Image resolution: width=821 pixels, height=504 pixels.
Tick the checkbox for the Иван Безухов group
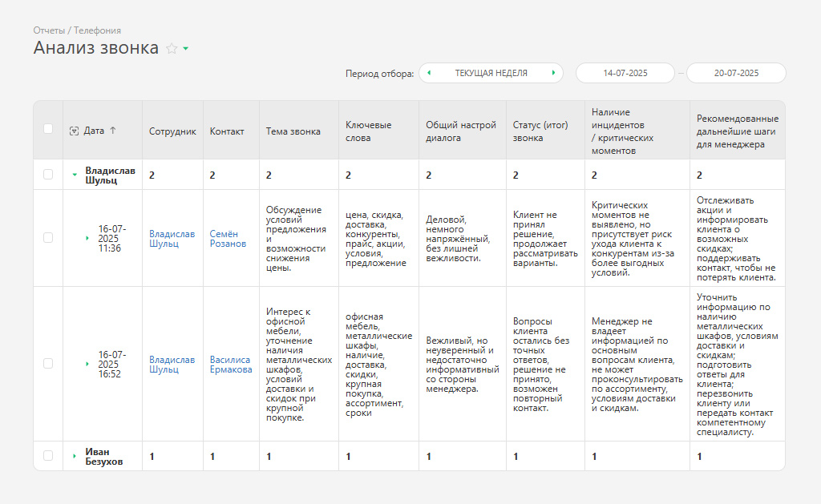coord(48,456)
